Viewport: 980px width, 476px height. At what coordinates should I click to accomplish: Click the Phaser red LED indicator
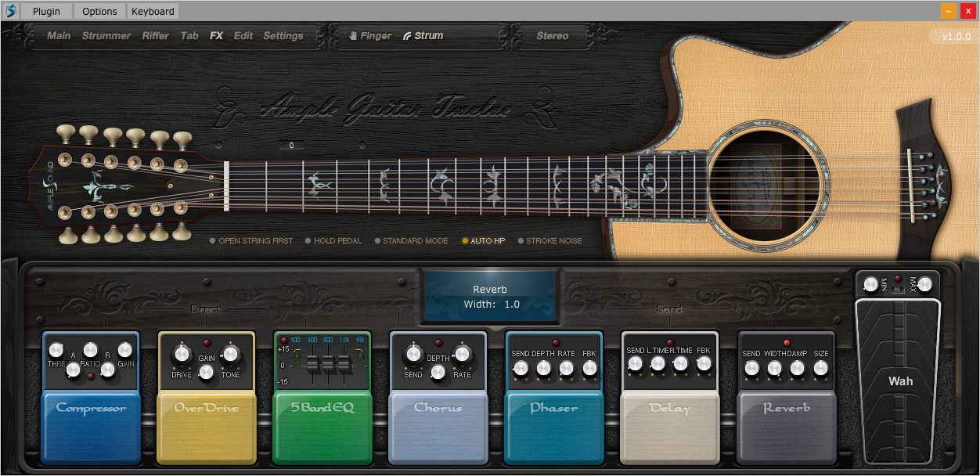click(x=554, y=343)
